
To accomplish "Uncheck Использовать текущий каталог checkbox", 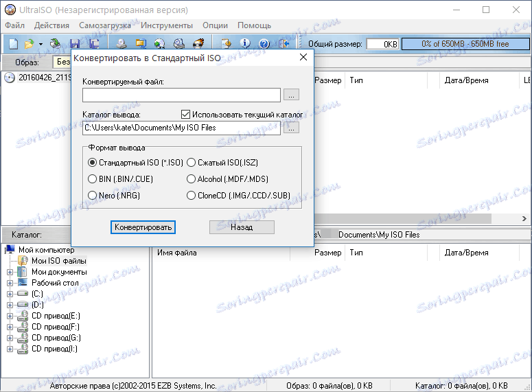I will (x=185, y=115).
